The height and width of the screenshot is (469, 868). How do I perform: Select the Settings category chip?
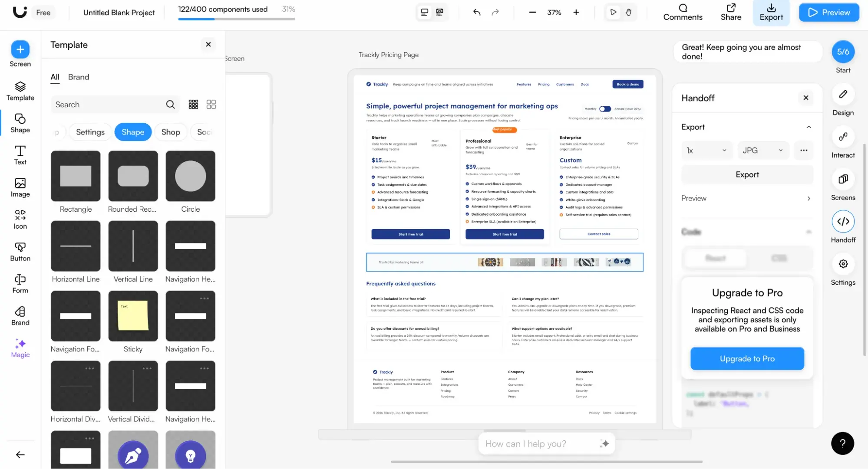(x=90, y=132)
